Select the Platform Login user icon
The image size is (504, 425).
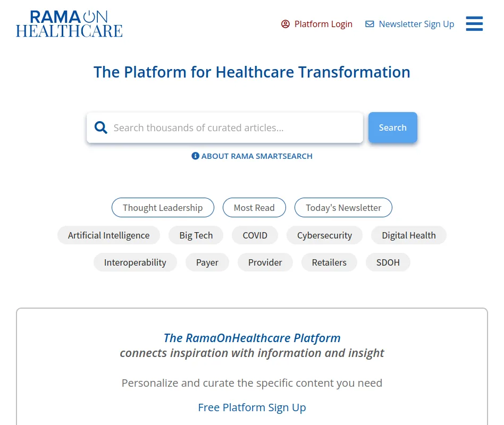[285, 24]
